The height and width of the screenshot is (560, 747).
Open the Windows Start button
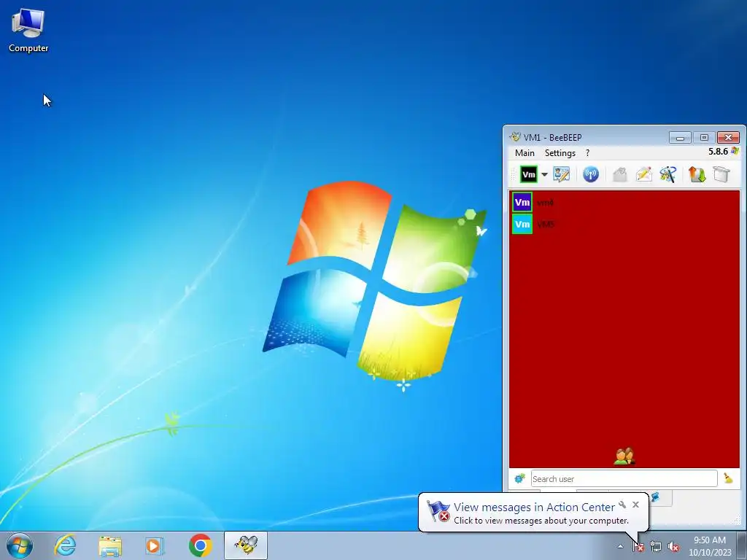(20, 545)
